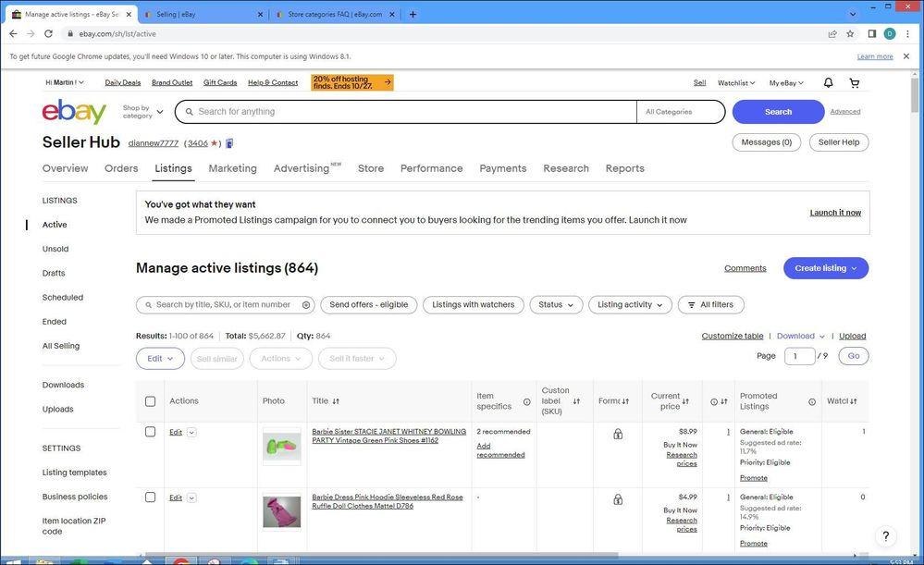Click Promote link for Barbie Sister STACIE listing
924x565 pixels.
pos(754,478)
